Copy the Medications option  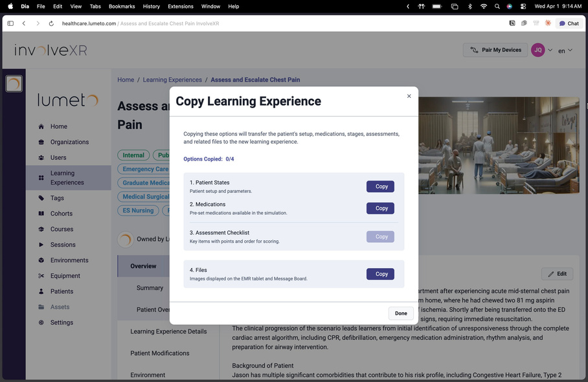tap(380, 208)
